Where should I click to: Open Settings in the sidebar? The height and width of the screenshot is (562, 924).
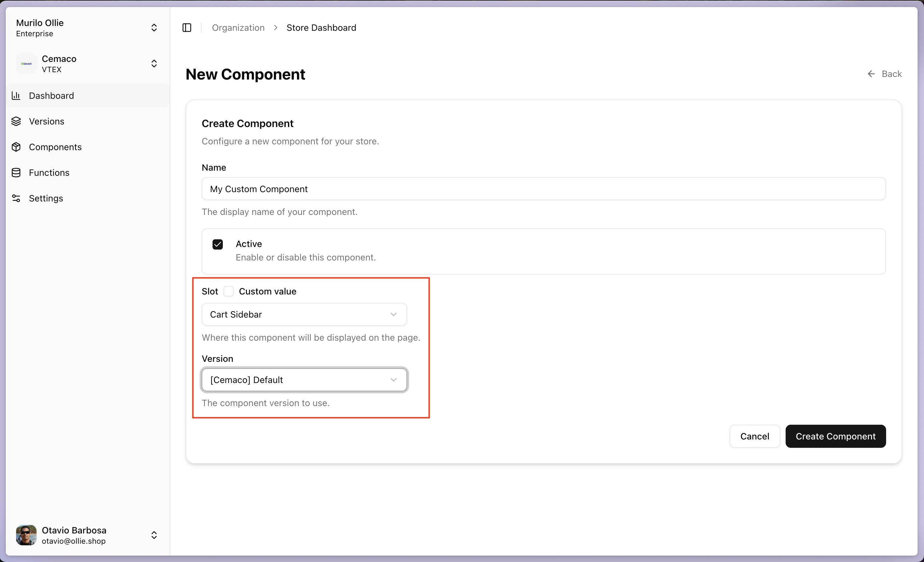[88, 198]
